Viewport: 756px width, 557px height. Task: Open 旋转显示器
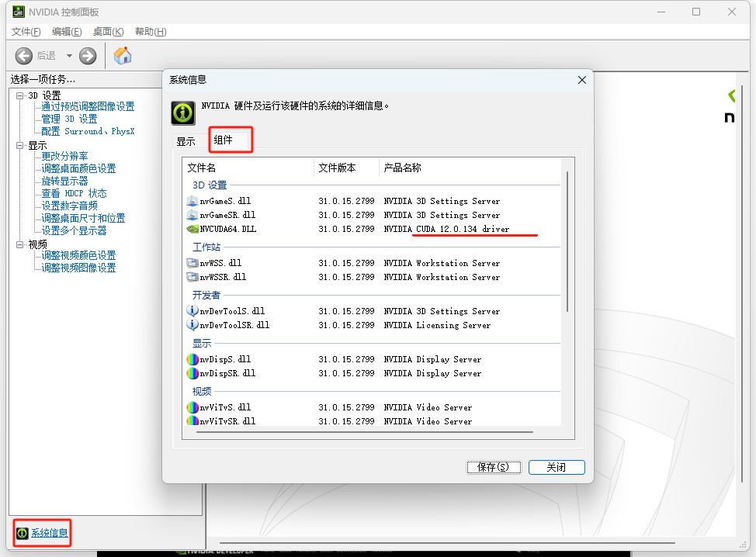coord(64,182)
